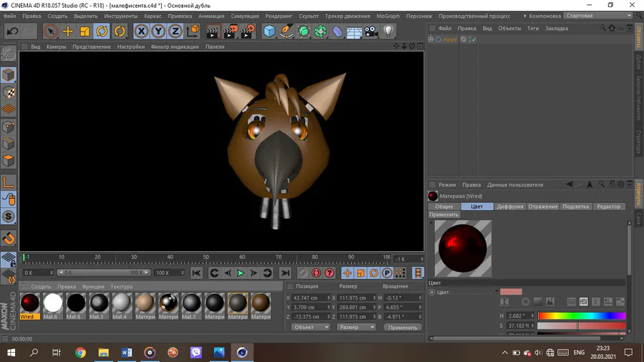Screen dimensions: 644x362
Task: Toggle the Y axis lock
Action: tap(158, 31)
